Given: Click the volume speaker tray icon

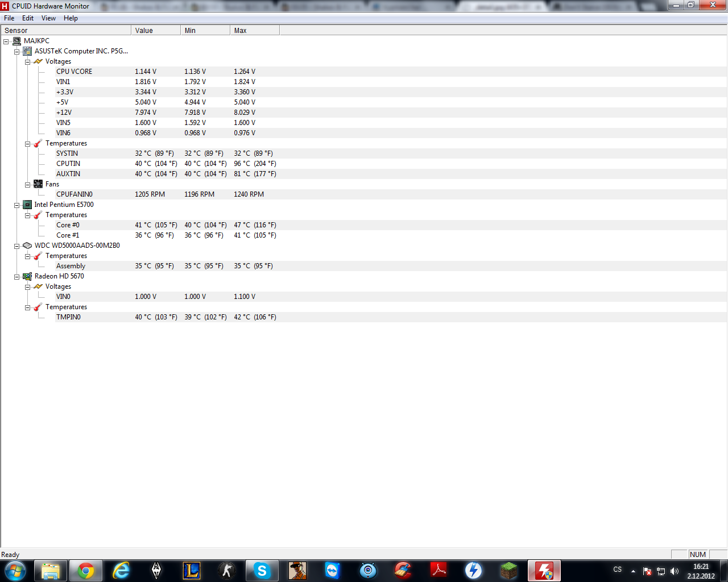Looking at the screenshot, I should click(675, 571).
